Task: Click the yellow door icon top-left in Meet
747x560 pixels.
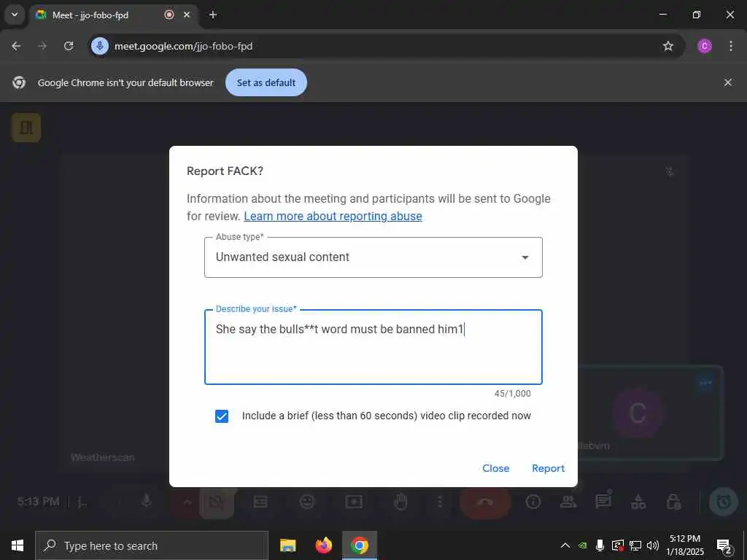Action: pyautogui.click(x=26, y=128)
